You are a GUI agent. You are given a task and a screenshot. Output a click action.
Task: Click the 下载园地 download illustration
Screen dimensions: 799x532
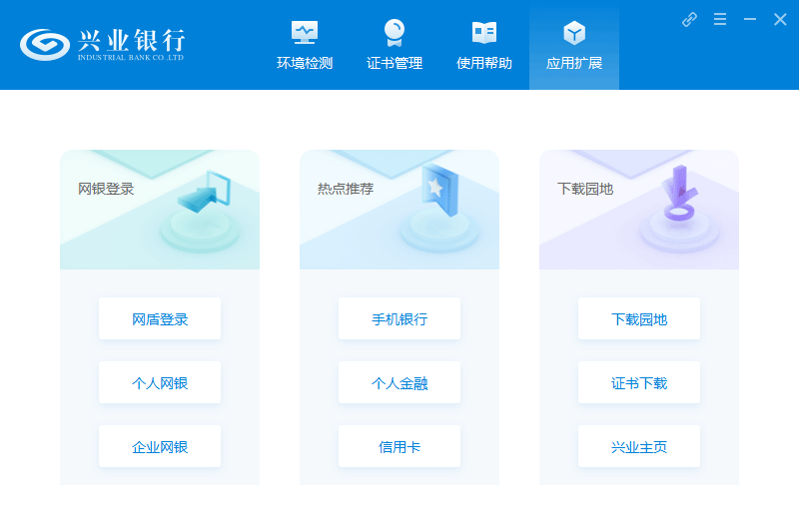tap(680, 208)
